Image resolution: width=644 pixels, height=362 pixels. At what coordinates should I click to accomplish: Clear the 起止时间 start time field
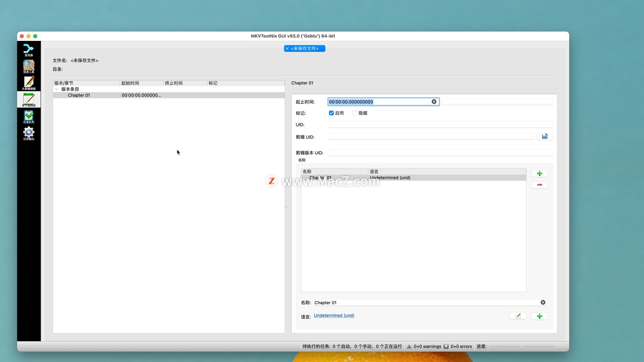click(x=434, y=102)
